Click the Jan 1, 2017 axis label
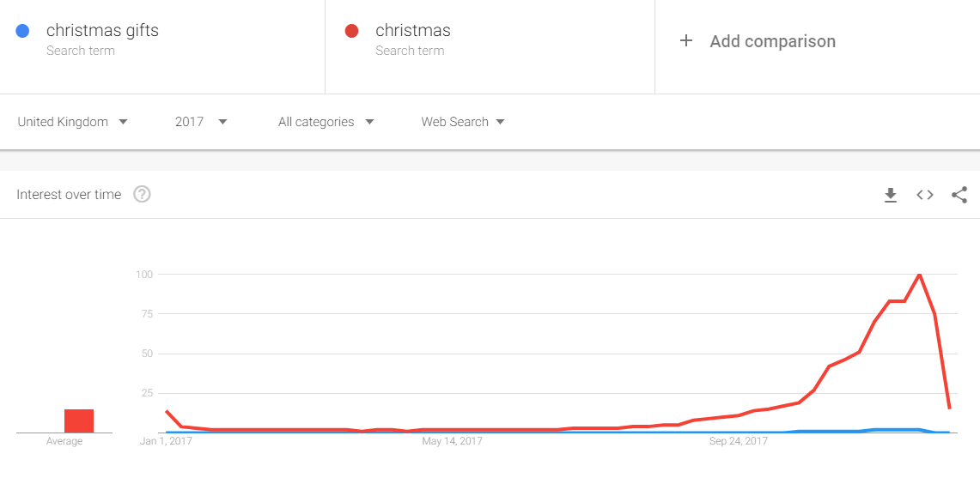 click(167, 441)
